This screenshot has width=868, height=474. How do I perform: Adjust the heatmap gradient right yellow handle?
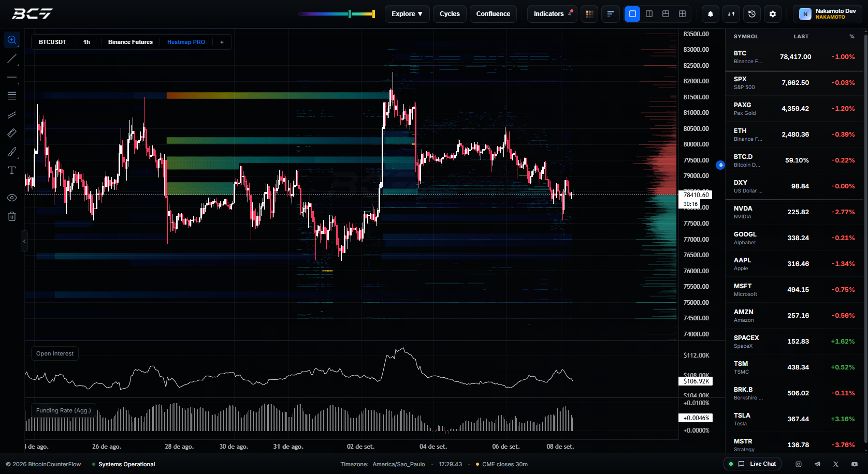373,14
